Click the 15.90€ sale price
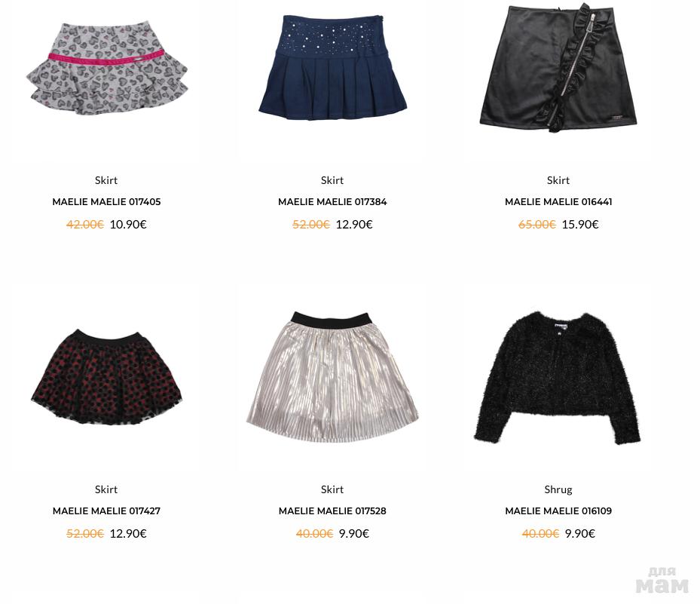700x604 pixels. click(x=580, y=224)
